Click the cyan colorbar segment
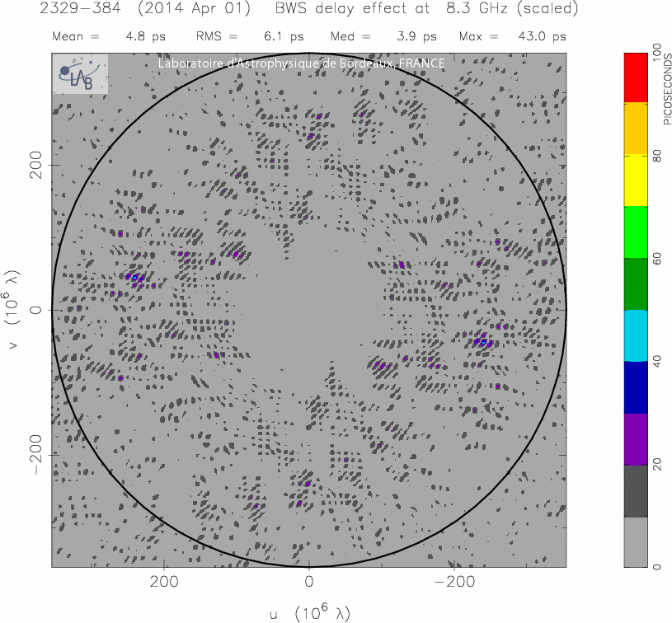Viewport: 672px width, 623px height. tap(636, 336)
